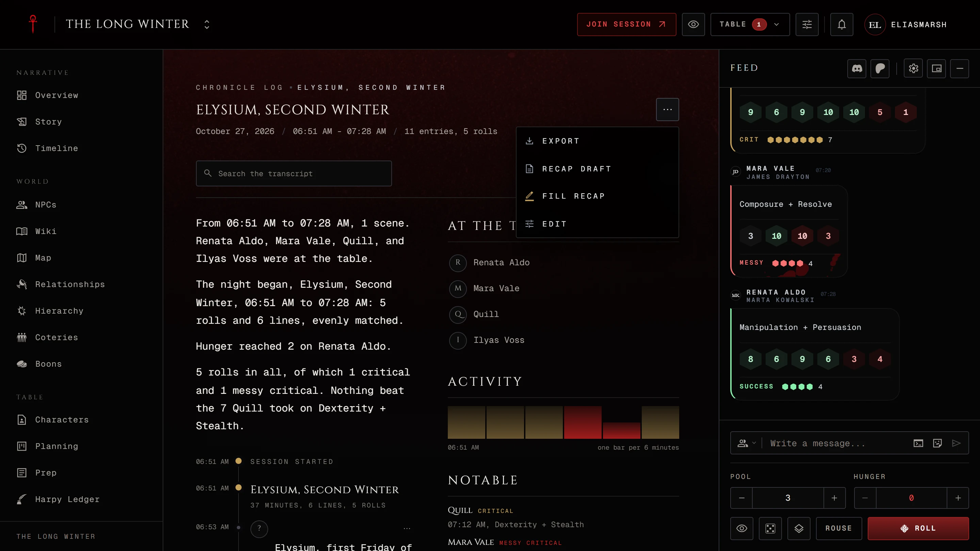The height and width of the screenshot is (551, 980).
Task: Click the tall red activity bar
Action: [583, 422]
